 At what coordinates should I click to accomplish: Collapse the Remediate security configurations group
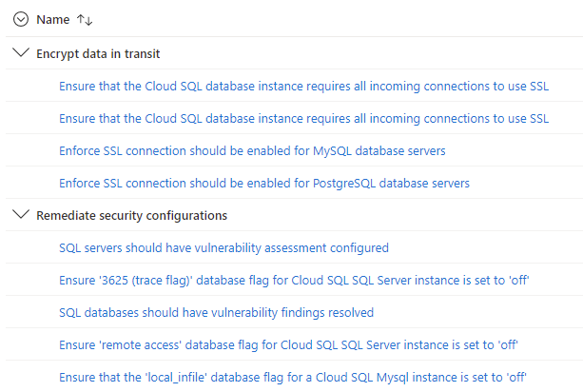21,214
